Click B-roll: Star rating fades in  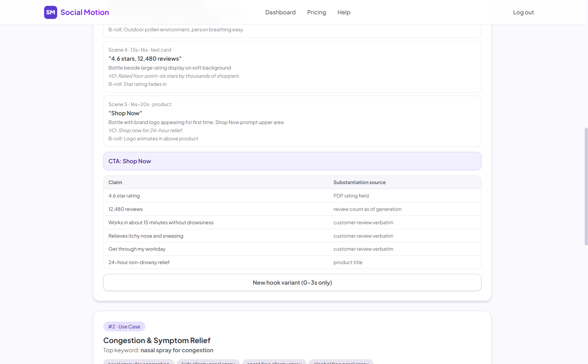[138, 84]
